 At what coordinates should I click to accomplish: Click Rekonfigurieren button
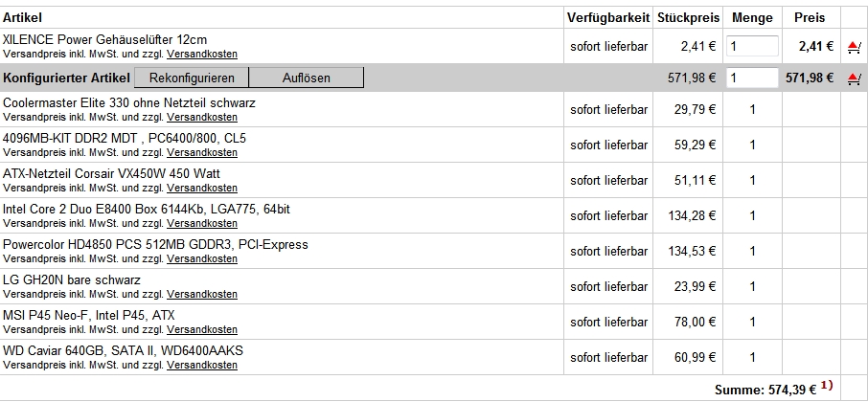tap(192, 78)
